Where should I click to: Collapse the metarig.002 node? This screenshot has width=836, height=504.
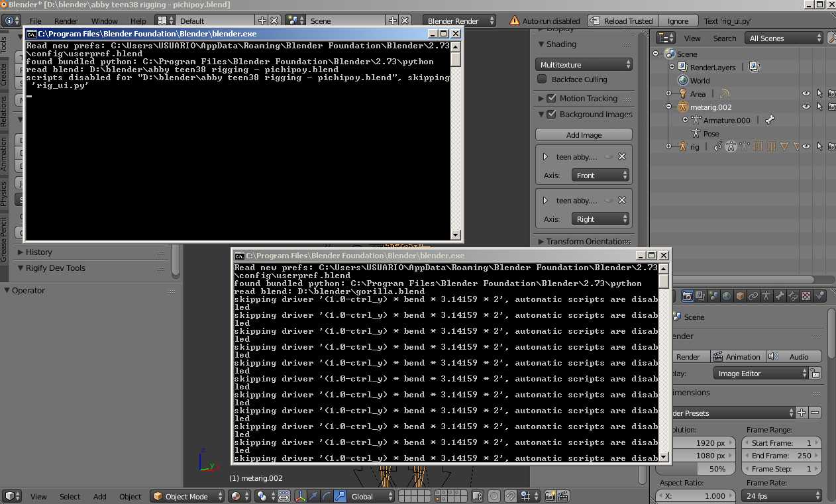point(669,107)
